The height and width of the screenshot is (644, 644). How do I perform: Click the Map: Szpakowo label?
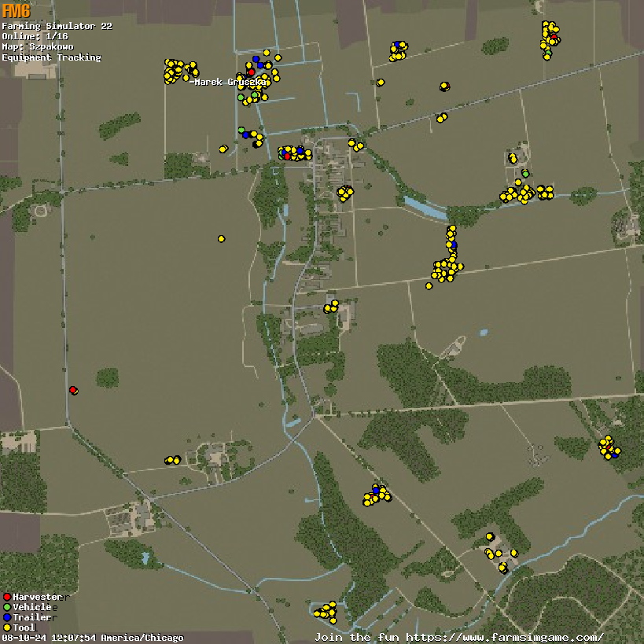[x=37, y=46]
